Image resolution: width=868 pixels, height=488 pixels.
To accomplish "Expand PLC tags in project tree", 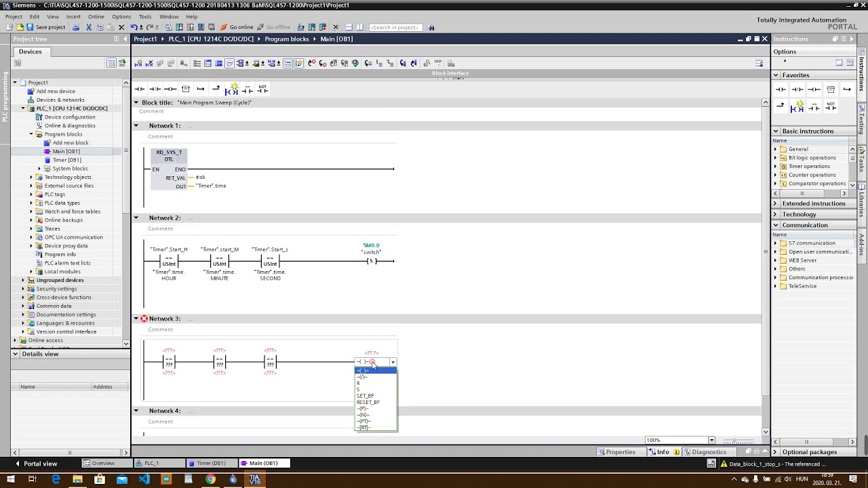I will pyautogui.click(x=31, y=195).
